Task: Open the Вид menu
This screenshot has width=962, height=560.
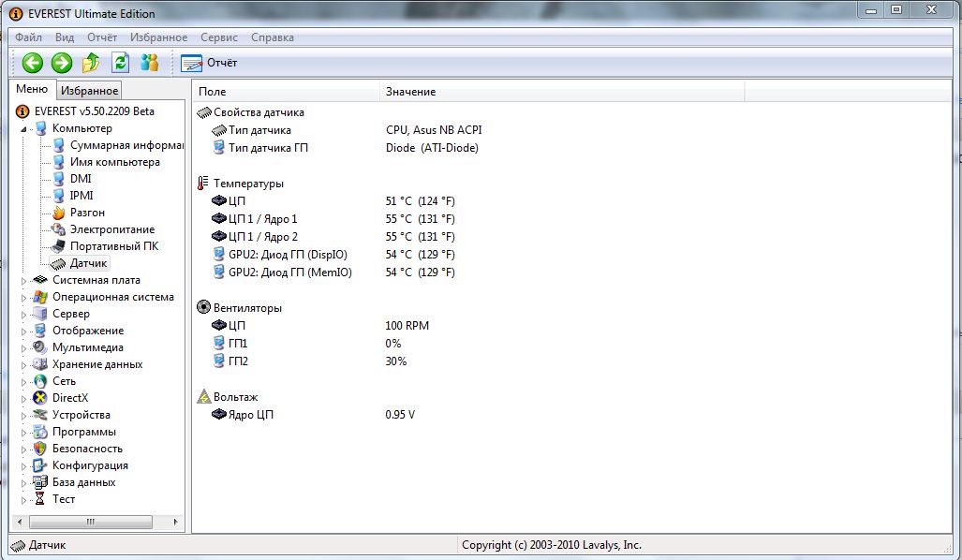Action: pos(65,37)
